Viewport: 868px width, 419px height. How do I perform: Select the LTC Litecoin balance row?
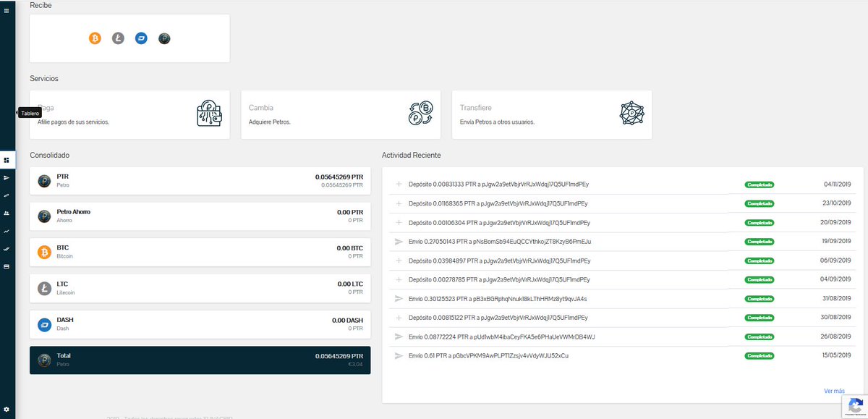pos(200,288)
